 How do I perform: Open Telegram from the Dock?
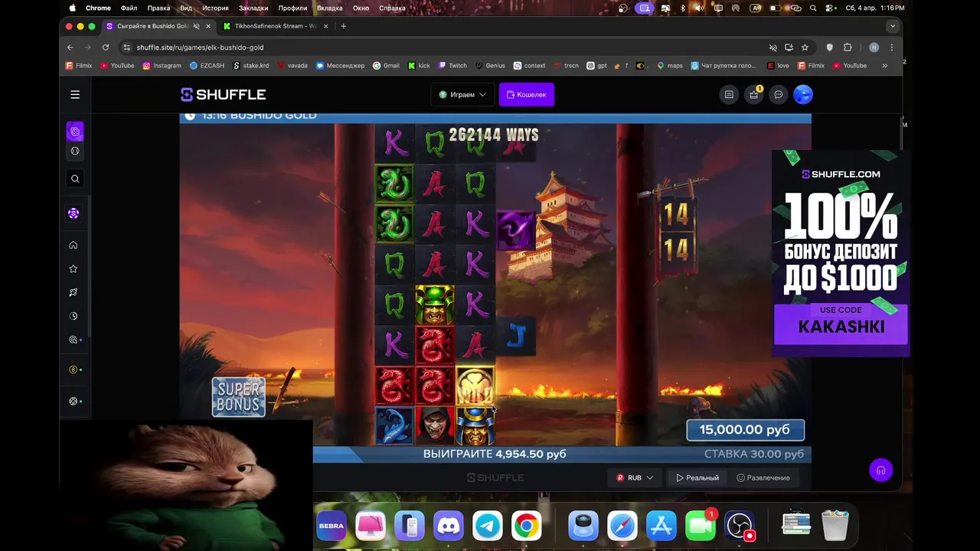[x=488, y=526]
